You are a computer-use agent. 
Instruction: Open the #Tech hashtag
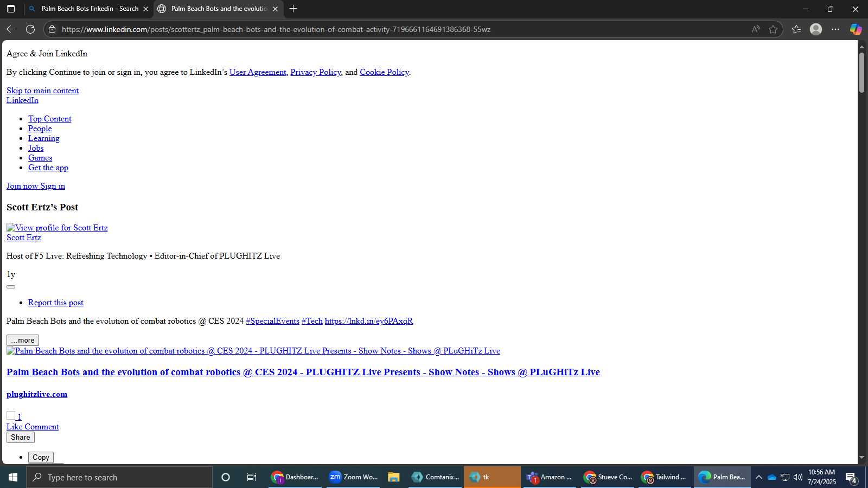[x=312, y=321]
